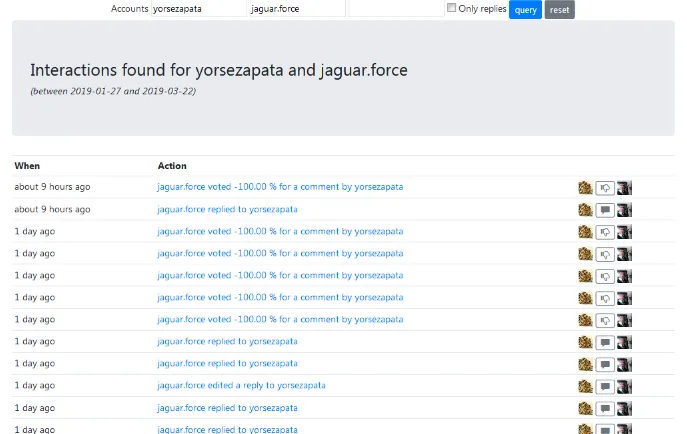Focus the yorsezapata account input field
The width and height of the screenshot is (687, 434).
[197, 9]
